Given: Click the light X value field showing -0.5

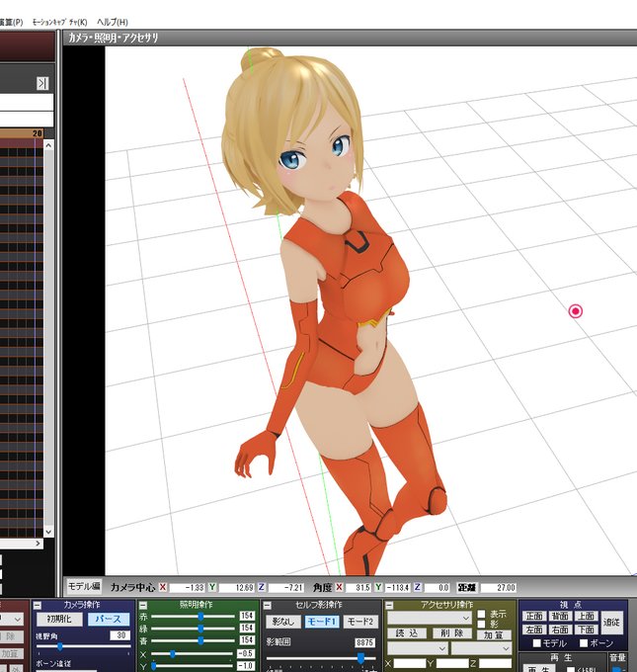Looking at the screenshot, I should (x=246, y=654).
